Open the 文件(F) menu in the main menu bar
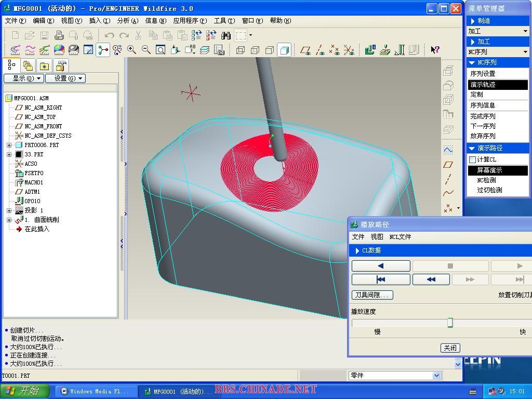The width and height of the screenshot is (532, 399). tap(15, 21)
